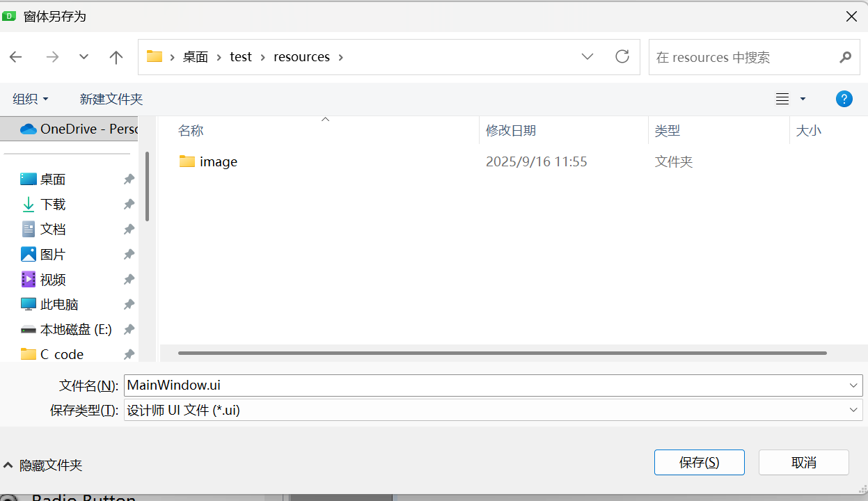Click the search magnifier icon
This screenshot has width=868, height=501.
pos(845,57)
